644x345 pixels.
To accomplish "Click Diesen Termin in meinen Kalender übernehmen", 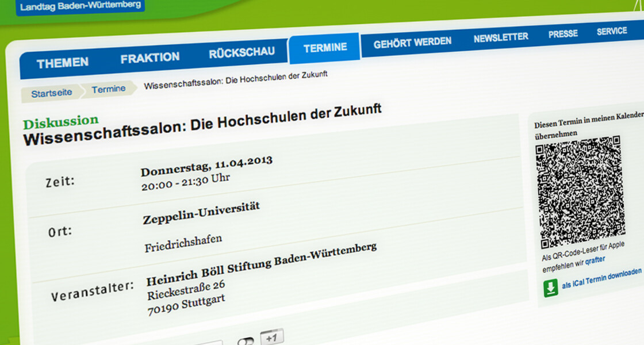I will pos(589,125).
